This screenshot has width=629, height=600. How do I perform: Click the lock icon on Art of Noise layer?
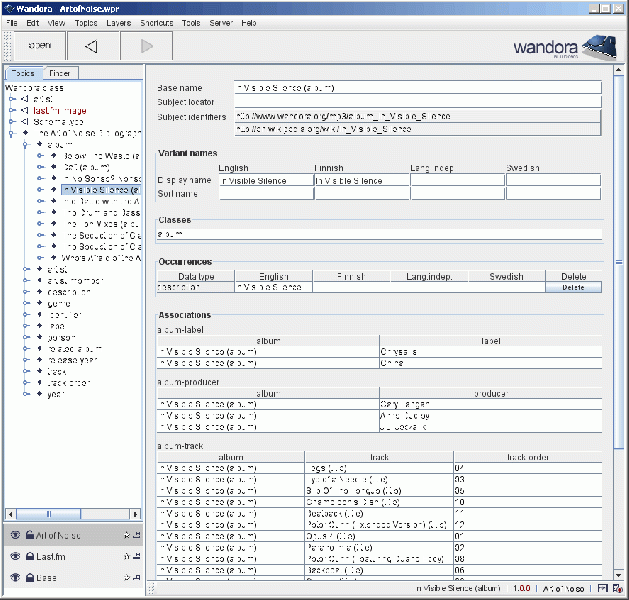30,536
